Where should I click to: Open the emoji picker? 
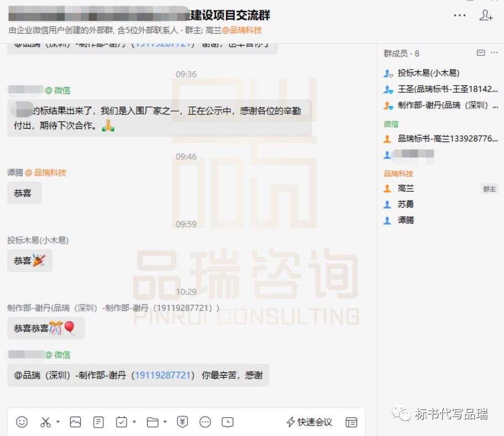[x=22, y=422]
